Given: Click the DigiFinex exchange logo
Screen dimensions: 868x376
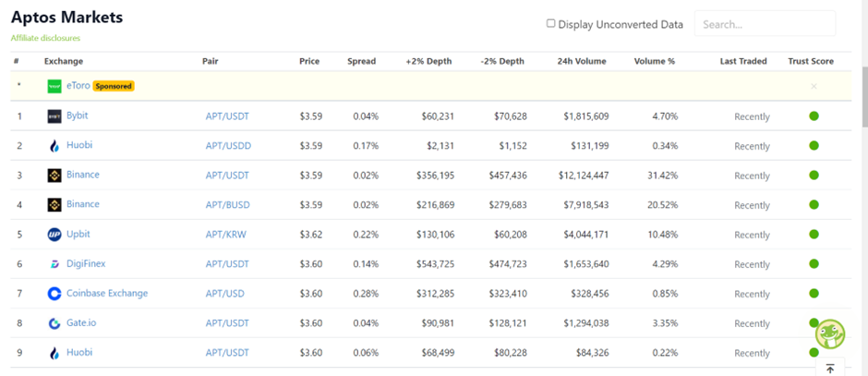Looking at the screenshot, I should point(54,264).
